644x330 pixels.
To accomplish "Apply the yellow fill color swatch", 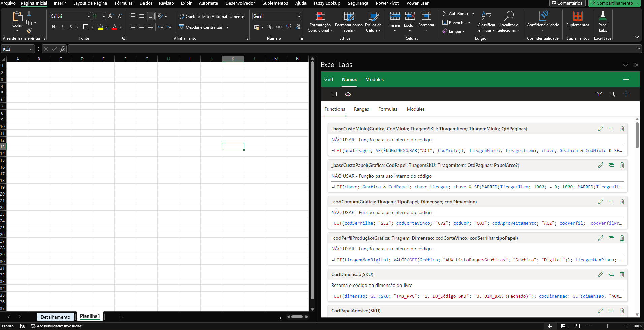I will tap(101, 27).
